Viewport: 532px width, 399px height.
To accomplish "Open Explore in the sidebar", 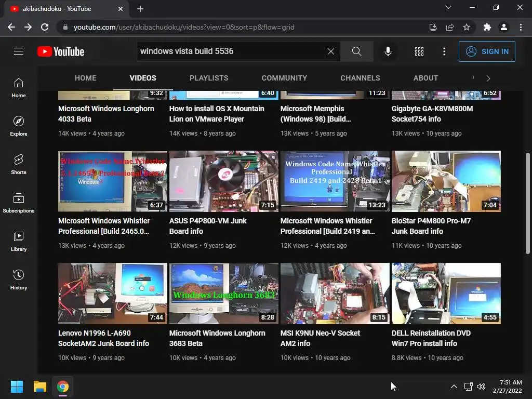I will (19, 126).
